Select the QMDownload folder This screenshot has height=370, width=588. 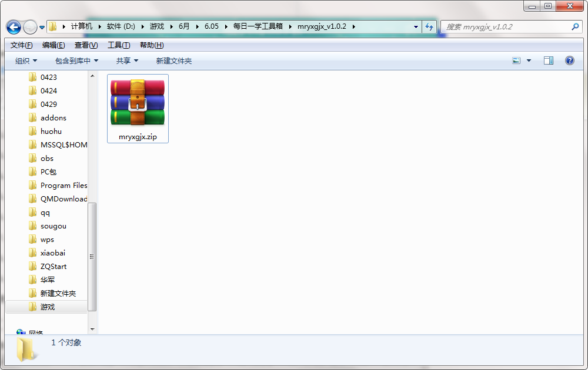(64, 199)
